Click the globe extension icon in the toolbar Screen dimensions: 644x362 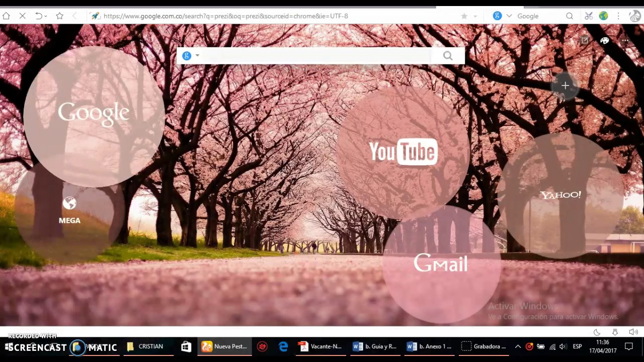[603, 16]
